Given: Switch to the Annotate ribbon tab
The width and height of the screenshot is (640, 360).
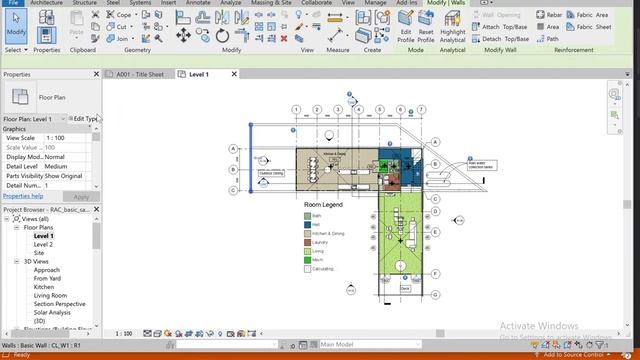Looking at the screenshot, I should [198, 3].
